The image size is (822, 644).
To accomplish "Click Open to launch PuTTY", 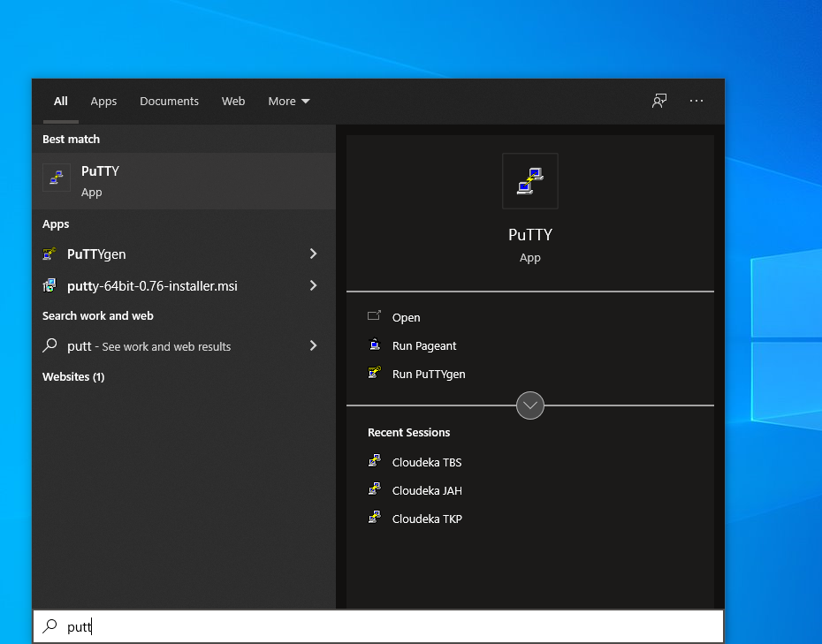I will [x=406, y=317].
